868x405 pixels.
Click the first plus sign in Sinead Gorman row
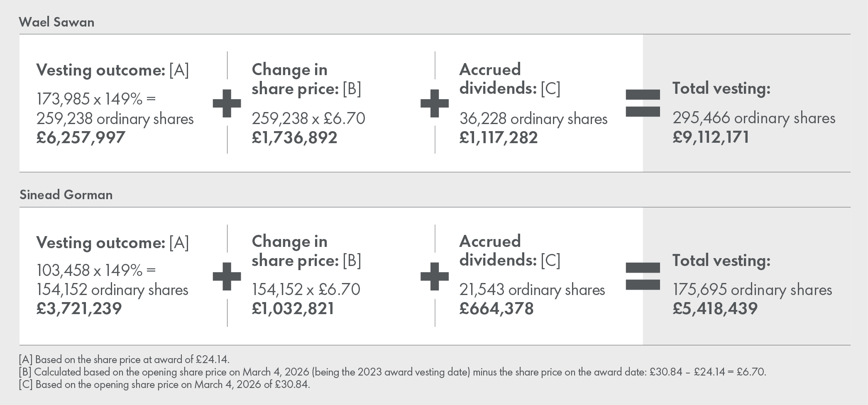point(227,276)
